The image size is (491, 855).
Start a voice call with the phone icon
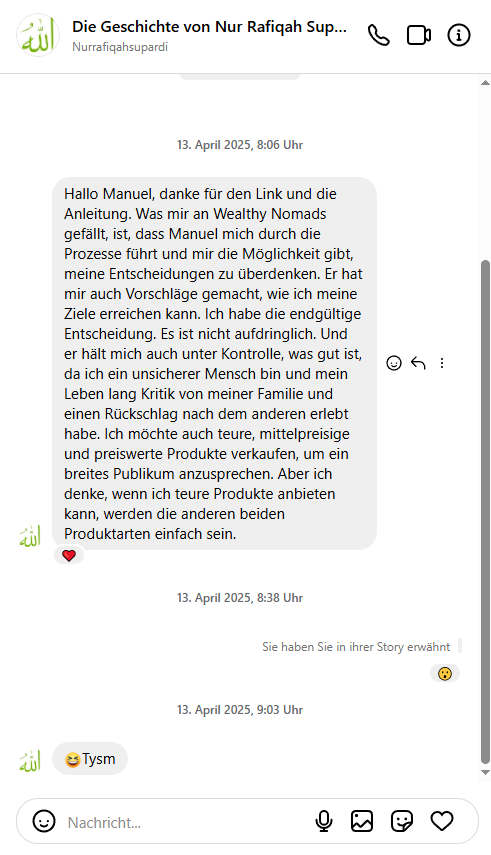tap(379, 35)
